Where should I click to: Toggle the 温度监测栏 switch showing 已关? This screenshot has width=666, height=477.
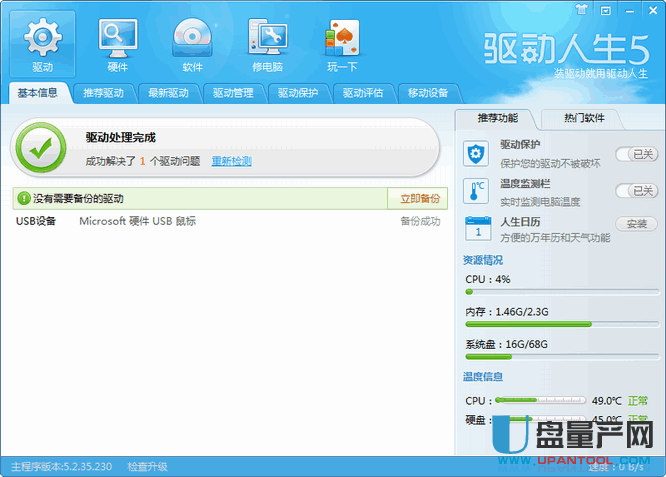click(637, 191)
